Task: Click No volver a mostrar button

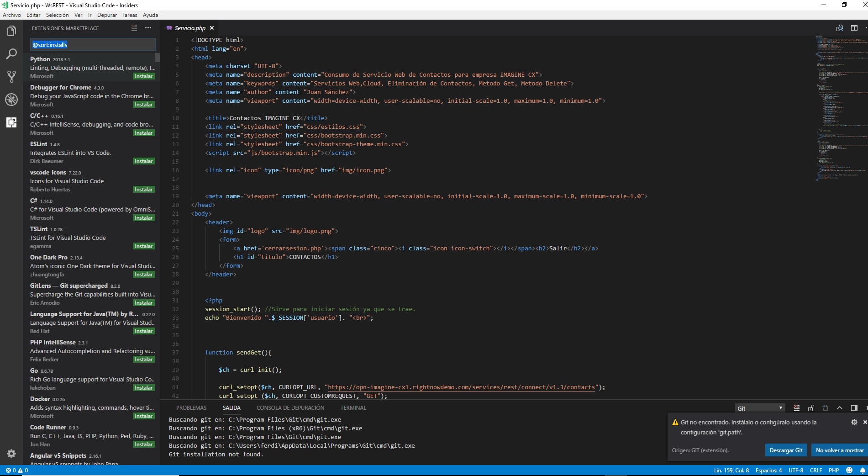Action: click(x=840, y=450)
